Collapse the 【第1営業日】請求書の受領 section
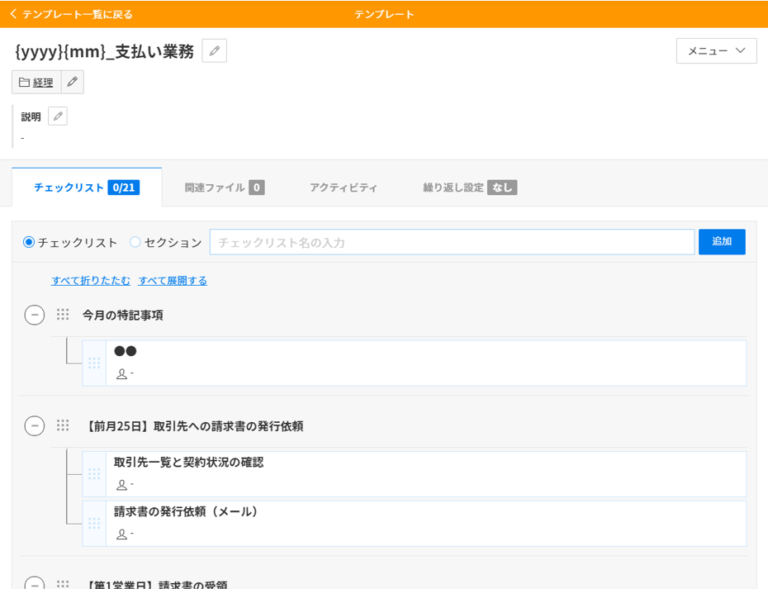This screenshot has width=768, height=589. [35, 583]
